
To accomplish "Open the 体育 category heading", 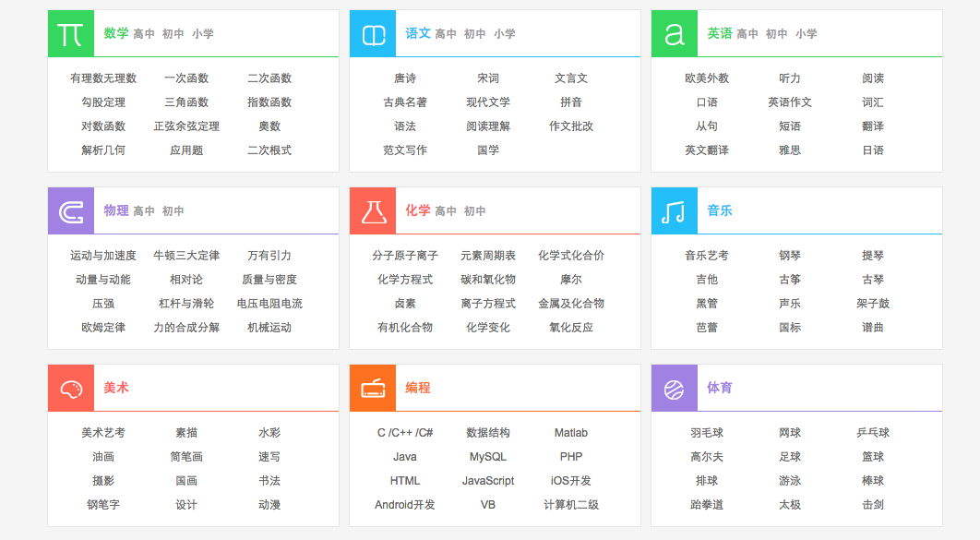I will point(720,388).
